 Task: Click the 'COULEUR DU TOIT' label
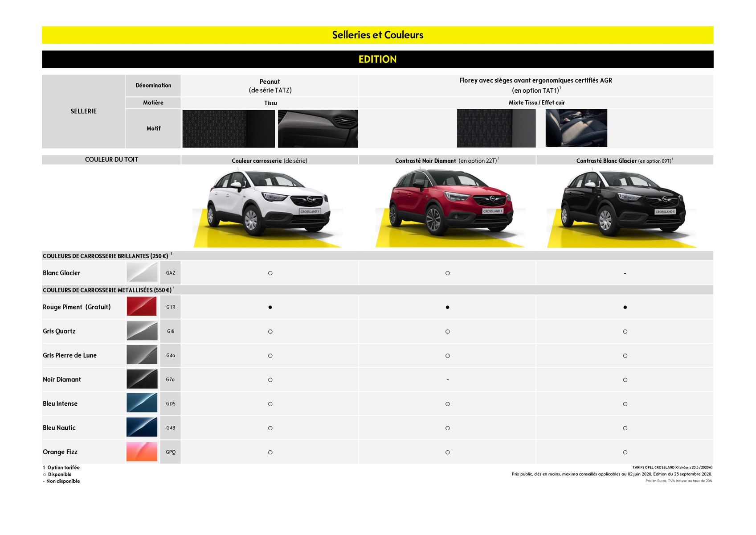pos(111,160)
